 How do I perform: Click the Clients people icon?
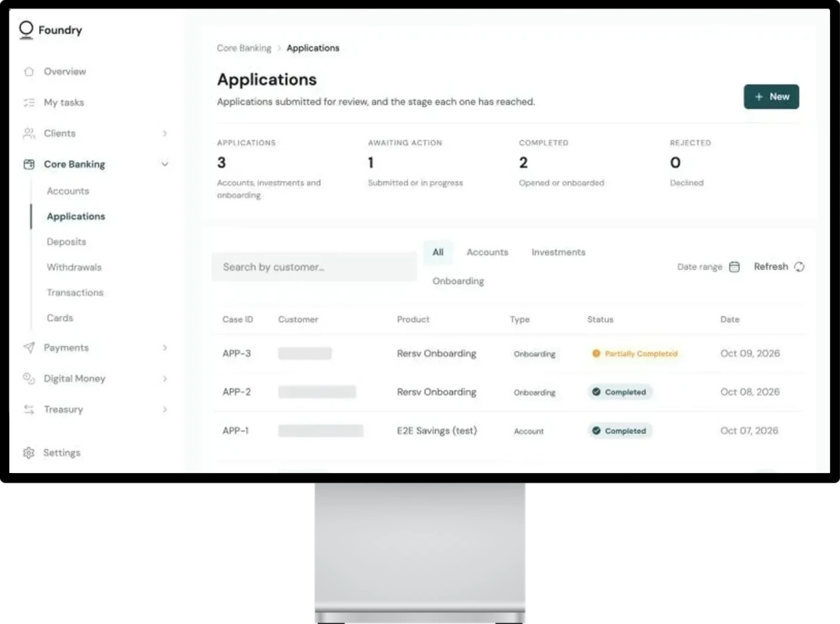click(x=29, y=133)
